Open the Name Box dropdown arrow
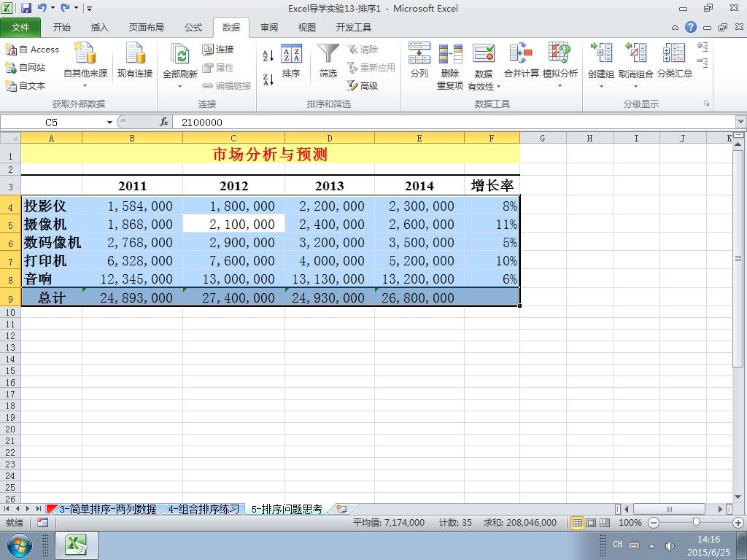This screenshot has width=747, height=560. pyautogui.click(x=109, y=122)
